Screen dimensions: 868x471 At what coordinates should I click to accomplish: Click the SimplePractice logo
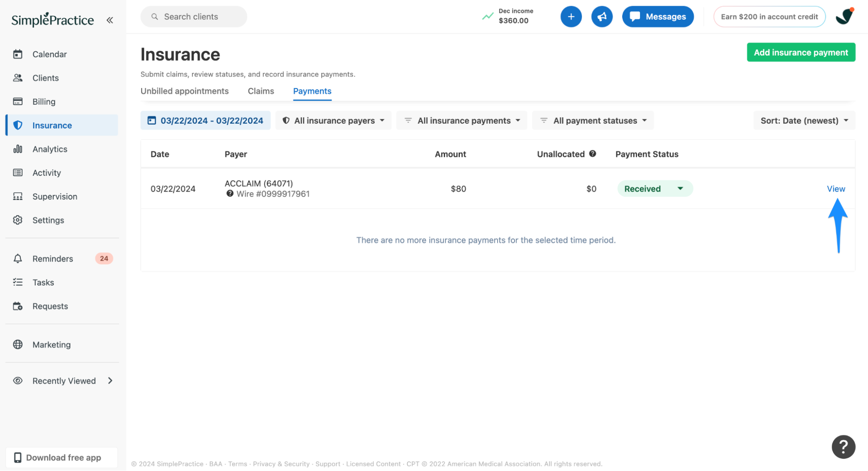[53, 20]
